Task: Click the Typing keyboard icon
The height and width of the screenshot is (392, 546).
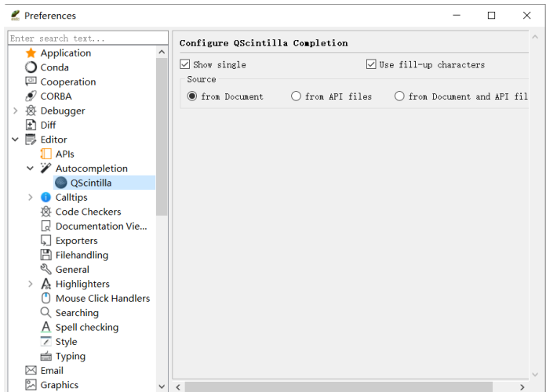Action: [x=45, y=356]
